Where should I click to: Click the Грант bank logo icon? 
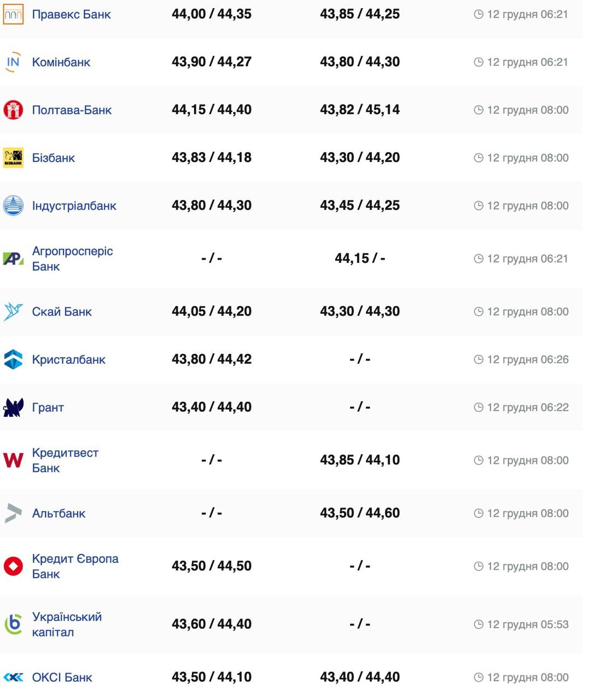[13, 407]
